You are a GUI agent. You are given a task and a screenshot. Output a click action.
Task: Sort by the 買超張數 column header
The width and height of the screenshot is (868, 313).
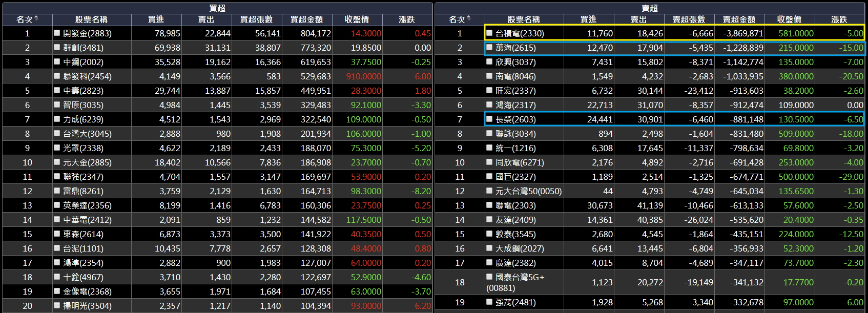click(256, 19)
